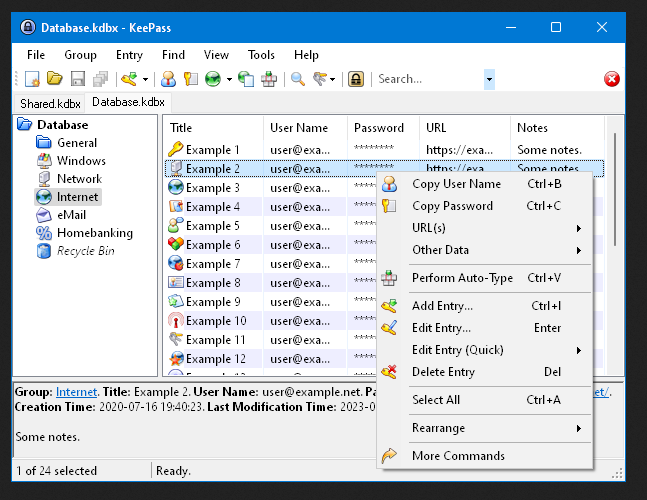Open the Tools menu
The image size is (647, 500).
261,55
